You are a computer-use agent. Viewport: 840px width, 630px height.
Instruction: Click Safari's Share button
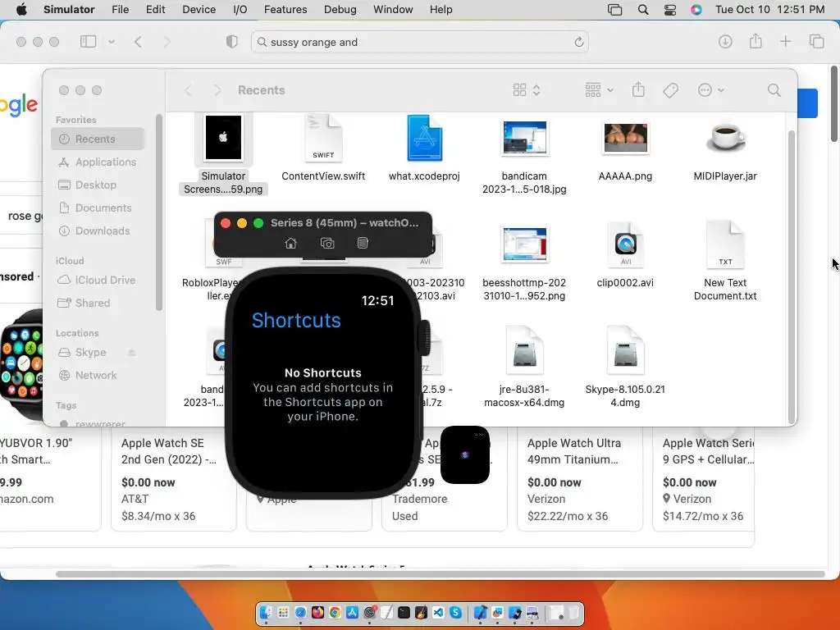(756, 41)
